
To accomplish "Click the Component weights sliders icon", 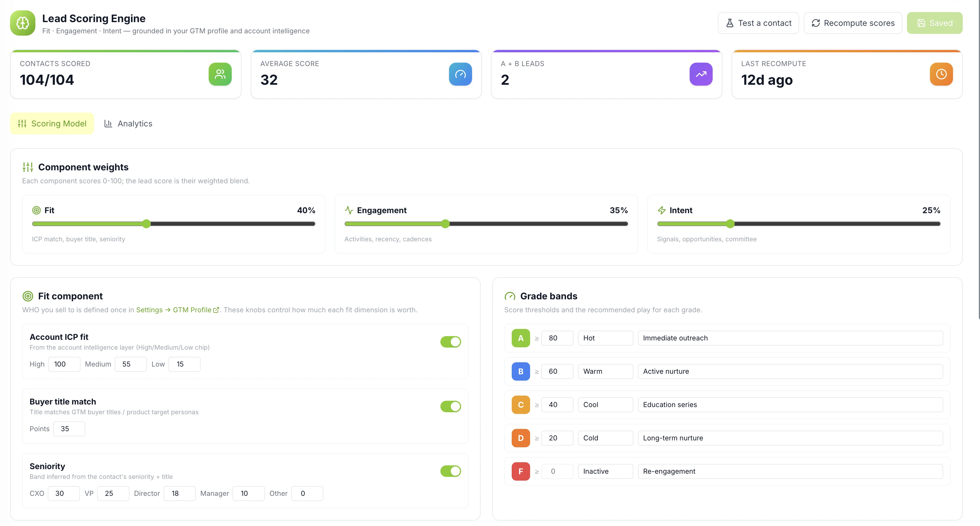I will 28,167.
